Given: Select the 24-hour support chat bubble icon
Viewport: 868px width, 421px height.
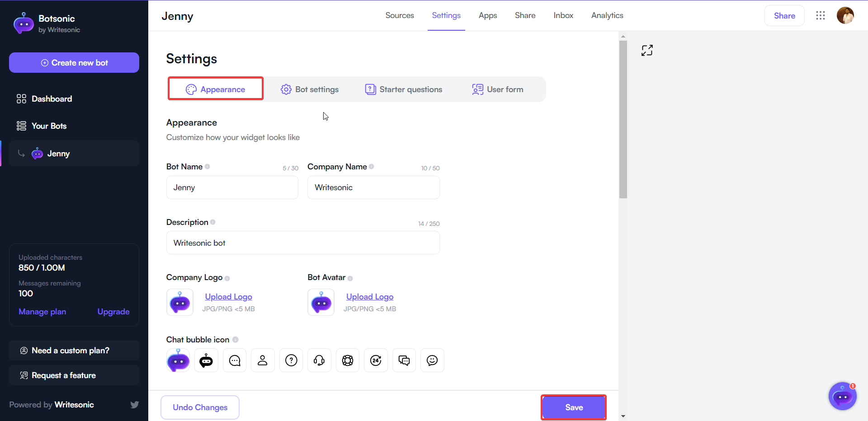Looking at the screenshot, I should [376, 360].
